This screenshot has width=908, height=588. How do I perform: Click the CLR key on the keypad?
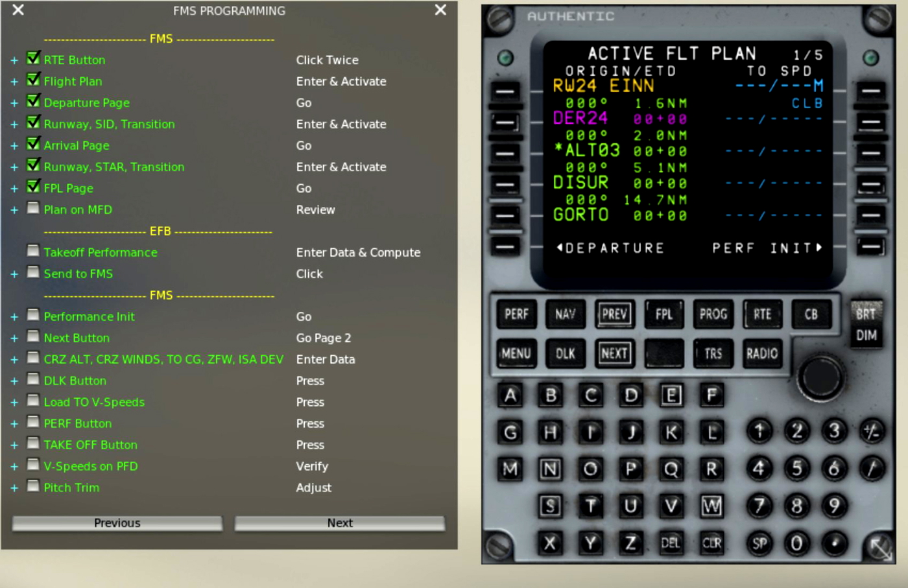click(x=711, y=543)
